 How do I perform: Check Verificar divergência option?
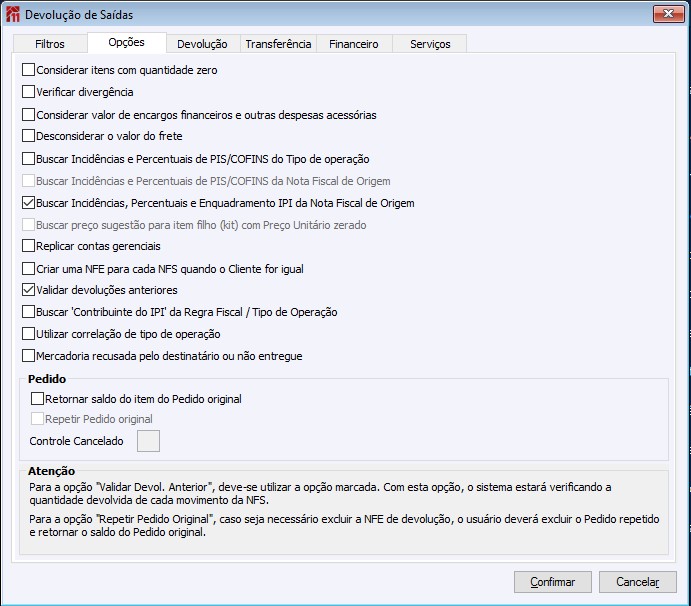29,92
